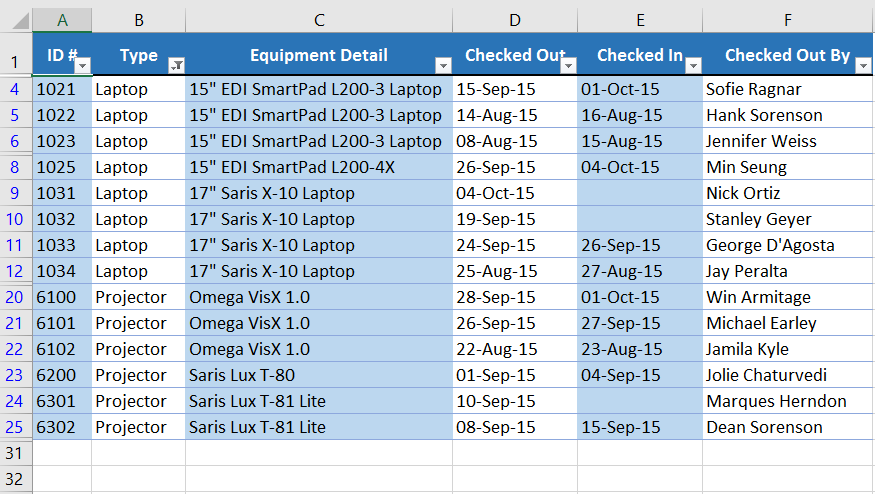Select column C header
Image resolution: width=875 pixels, height=494 pixels.
point(319,20)
